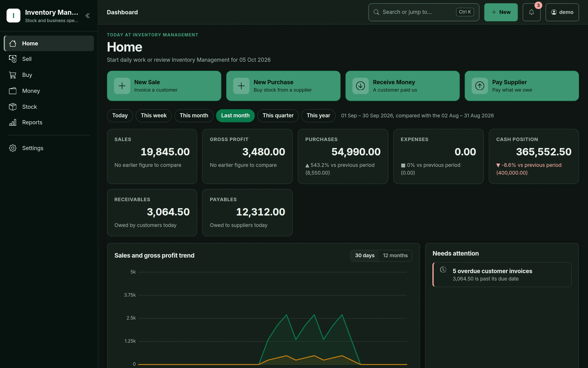Collapse the sidebar with double chevron icon
The height and width of the screenshot is (368, 588).
click(87, 16)
